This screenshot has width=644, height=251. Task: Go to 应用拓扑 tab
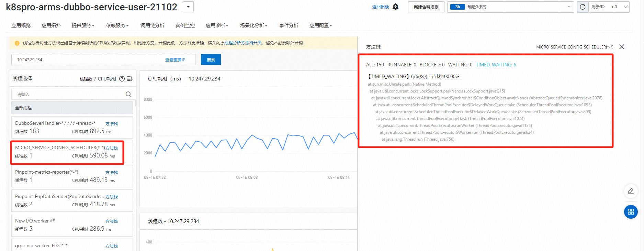51,25
